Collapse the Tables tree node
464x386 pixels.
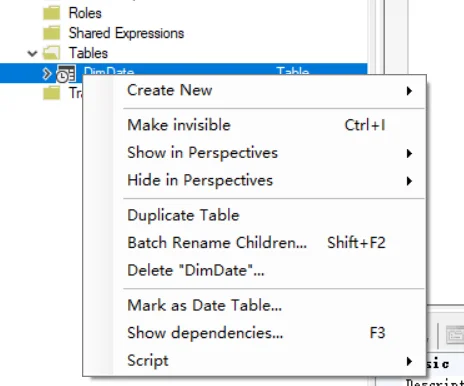32,53
